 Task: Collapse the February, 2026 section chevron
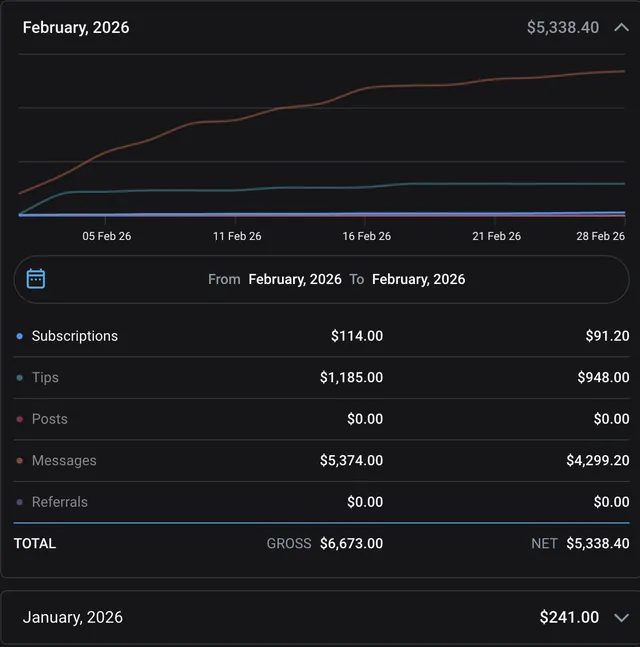click(621, 28)
